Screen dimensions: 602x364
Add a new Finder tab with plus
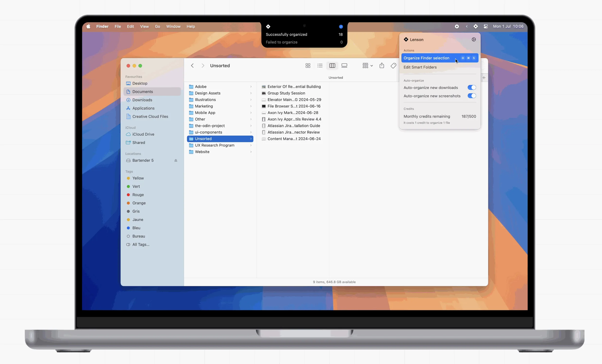(x=484, y=78)
